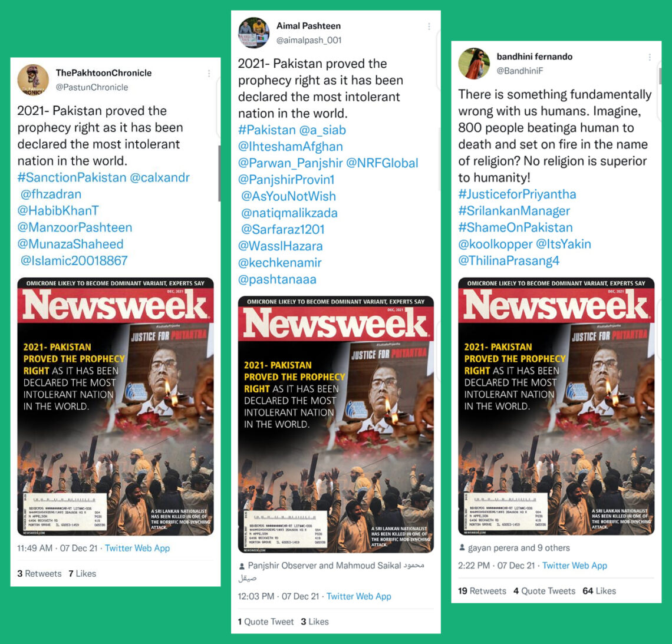
Task: Show the 4 Quote Tweets list
Action: click(544, 591)
